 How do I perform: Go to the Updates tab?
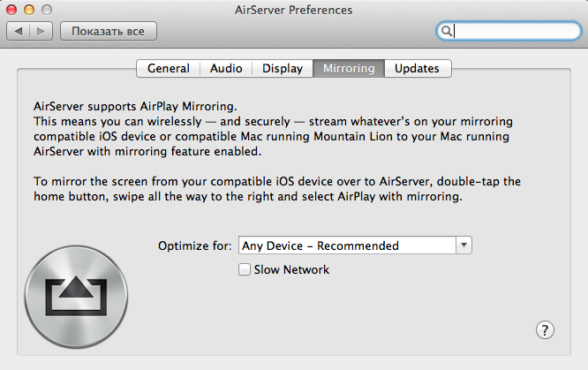tap(418, 68)
